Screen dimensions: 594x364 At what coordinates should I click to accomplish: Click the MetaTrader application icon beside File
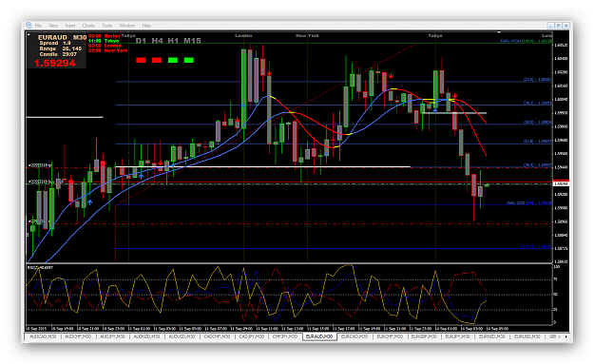(x=29, y=25)
